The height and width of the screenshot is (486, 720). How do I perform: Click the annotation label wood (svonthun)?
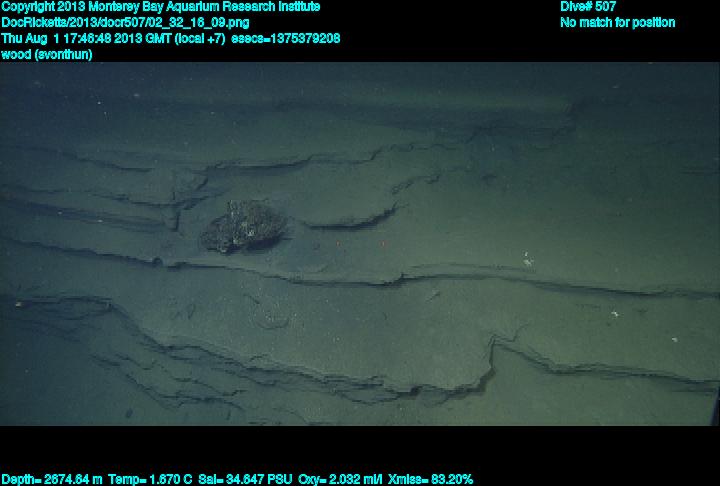point(47,54)
